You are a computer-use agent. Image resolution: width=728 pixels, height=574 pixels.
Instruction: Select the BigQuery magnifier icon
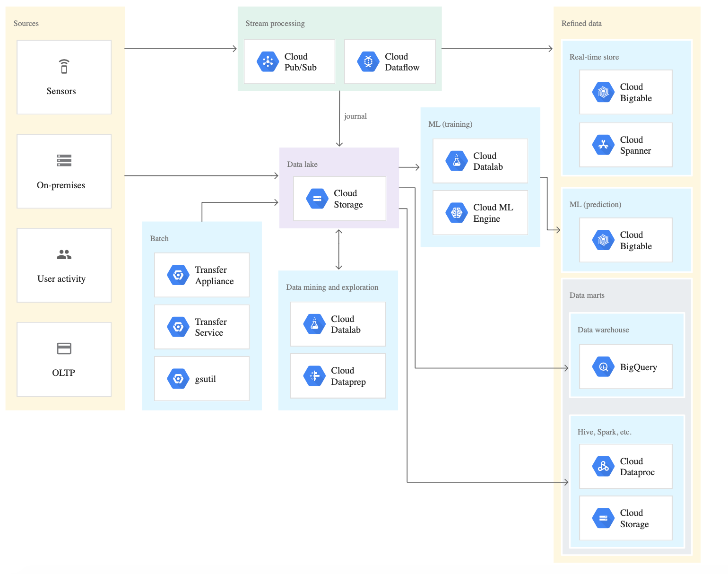click(x=603, y=367)
